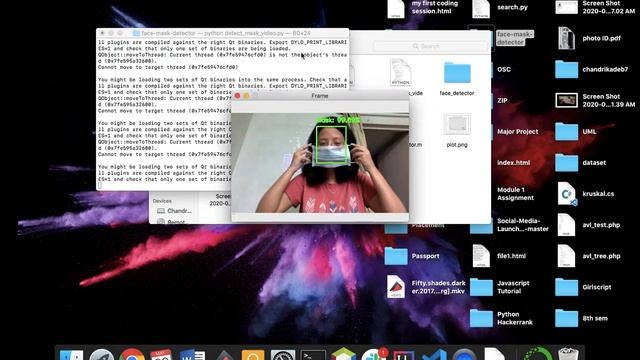This screenshot has height=360, width=640.
Task: Click the 'OSC' desktop label
Action: tap(504, 69)
